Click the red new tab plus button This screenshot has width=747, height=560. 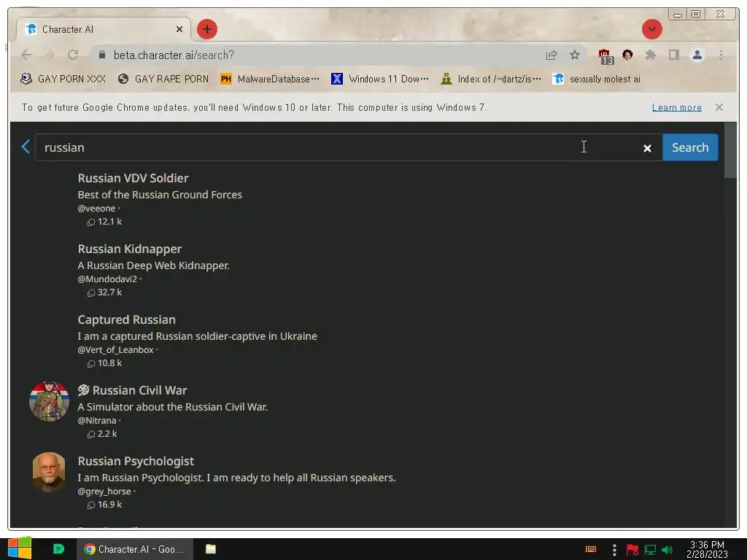pos(206,29)
